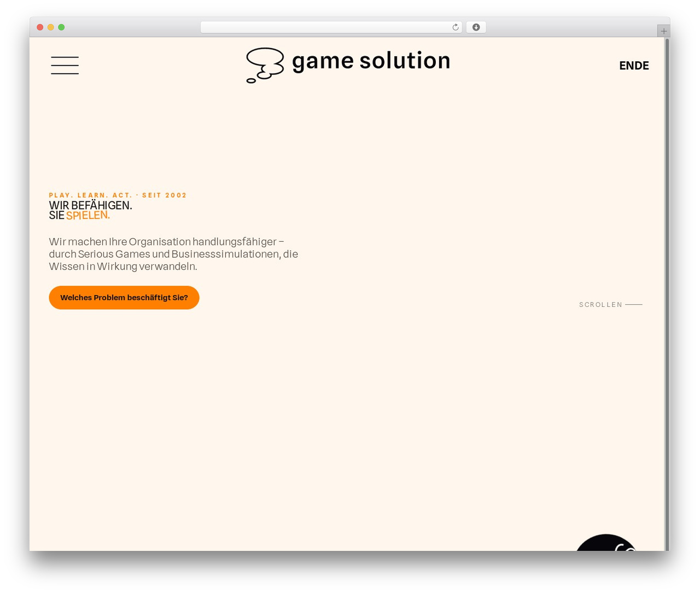The height and width of the screenshot is (593, 700).
Task: Click the browser download icon
Action: 476,27
